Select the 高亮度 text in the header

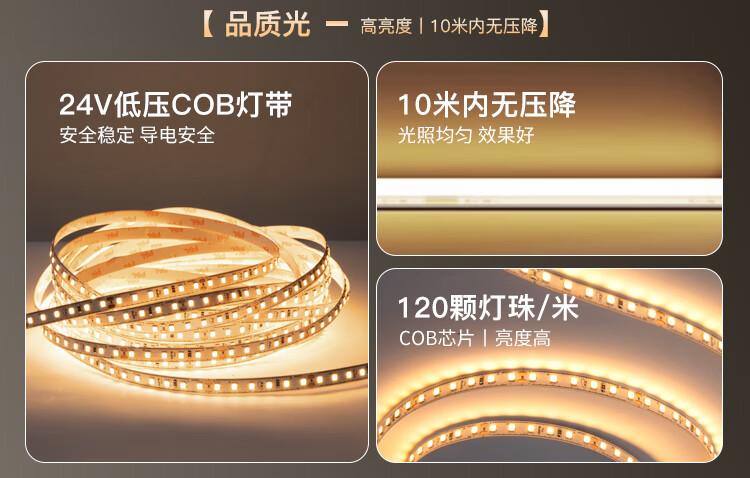point(386,26)
